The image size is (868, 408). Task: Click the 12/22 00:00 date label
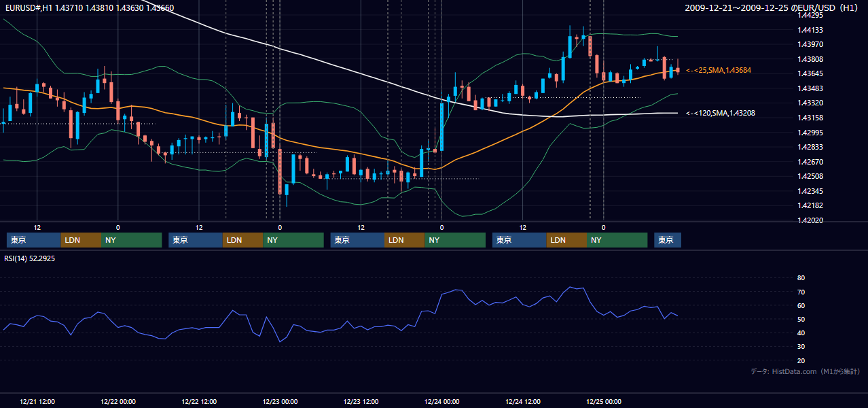118,401
